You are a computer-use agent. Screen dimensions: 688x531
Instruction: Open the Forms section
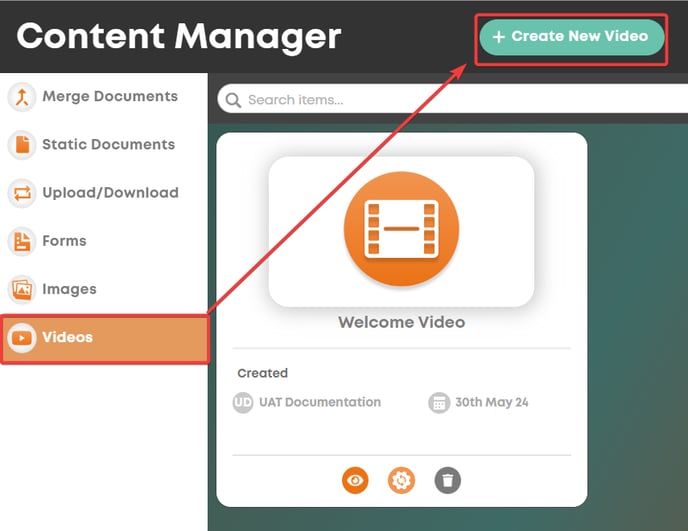click(104, 241)
